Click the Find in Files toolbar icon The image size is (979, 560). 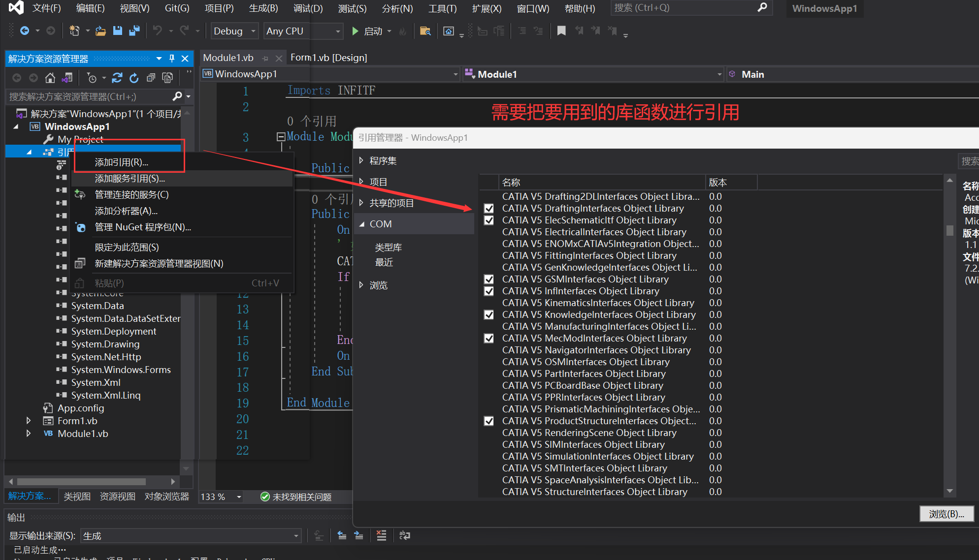[x=425, y=31]
